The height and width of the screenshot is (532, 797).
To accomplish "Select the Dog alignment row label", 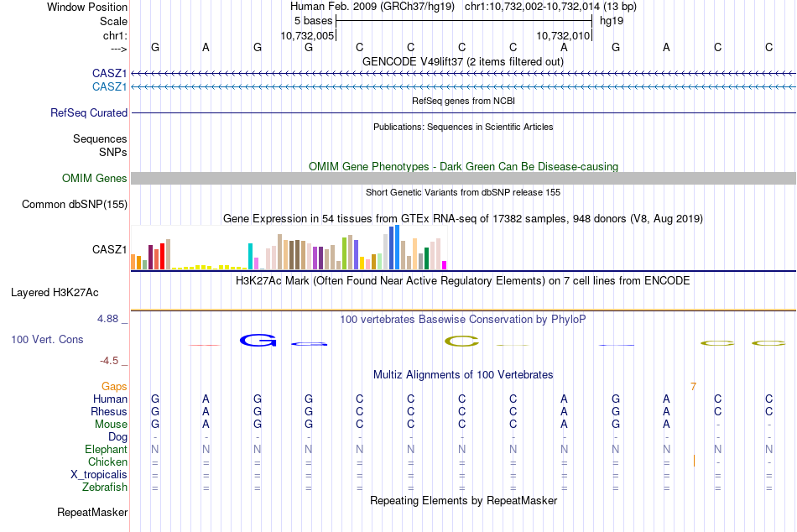I will click(x=118, y=437).
